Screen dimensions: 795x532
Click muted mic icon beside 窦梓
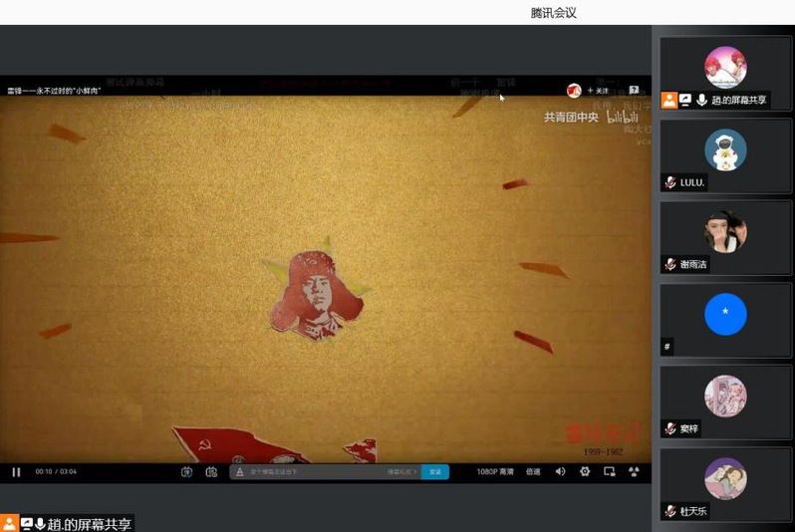click(670, 428)
